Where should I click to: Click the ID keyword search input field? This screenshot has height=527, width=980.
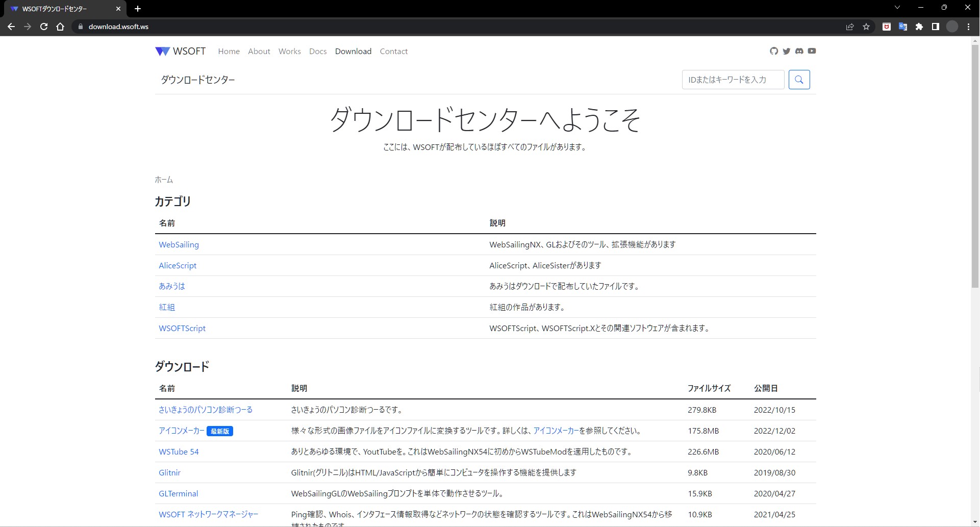pos(733,80)
